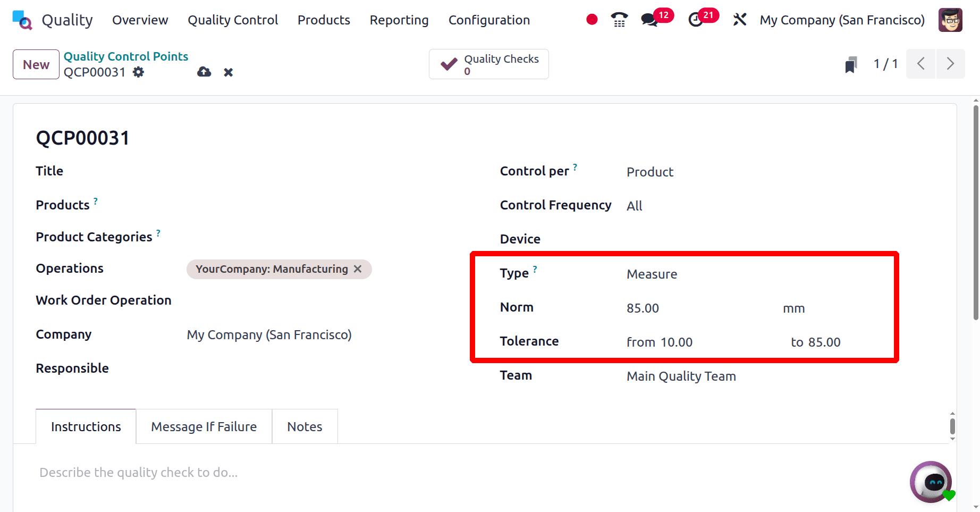Open the developer tools wrench icon

click(x=739, y=19)
